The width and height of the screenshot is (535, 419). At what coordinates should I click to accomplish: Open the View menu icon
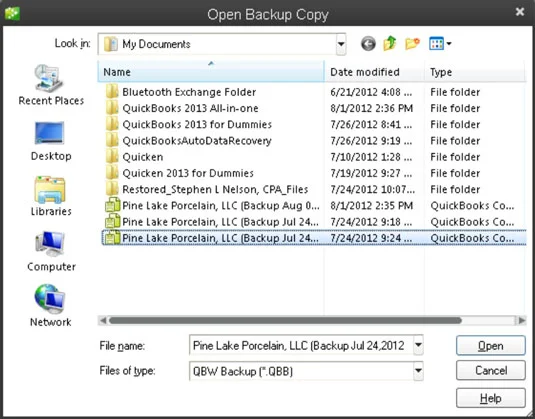point(436,43)
